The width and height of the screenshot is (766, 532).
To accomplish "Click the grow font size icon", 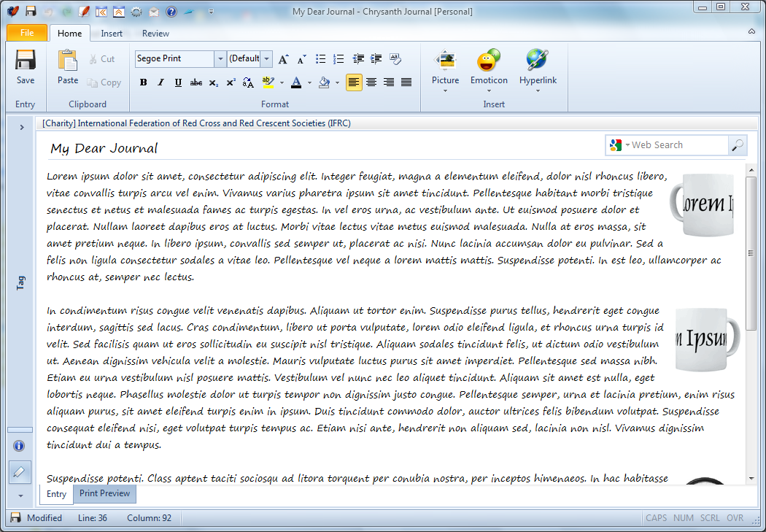I will [284, 59].
